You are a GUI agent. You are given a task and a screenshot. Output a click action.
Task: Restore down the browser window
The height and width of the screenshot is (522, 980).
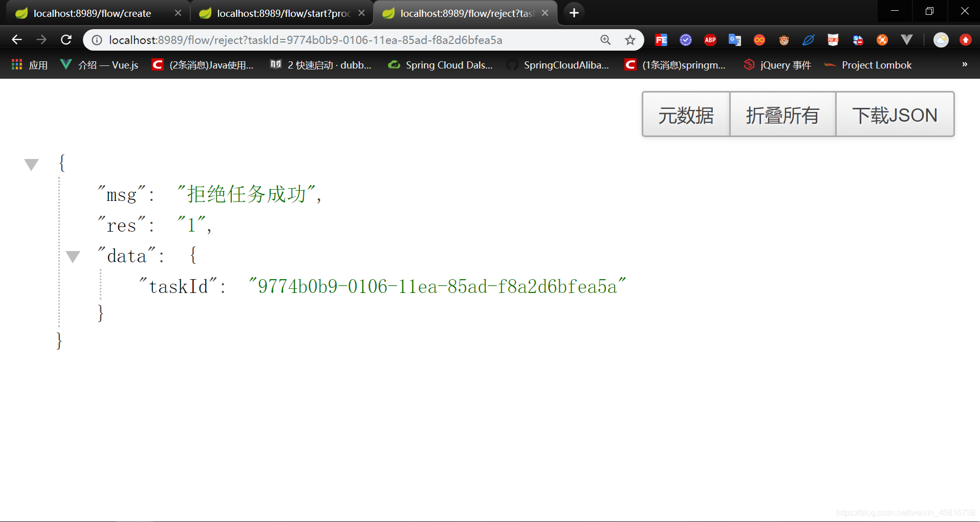click(929, 11)
